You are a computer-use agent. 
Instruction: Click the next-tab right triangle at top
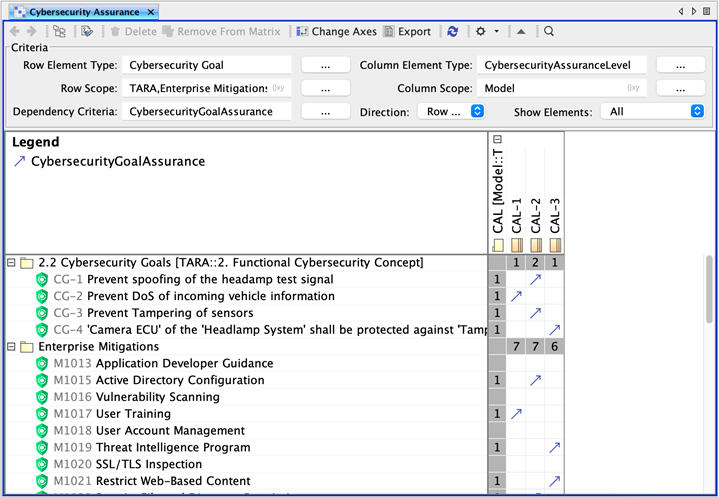(x=694, y=11)
